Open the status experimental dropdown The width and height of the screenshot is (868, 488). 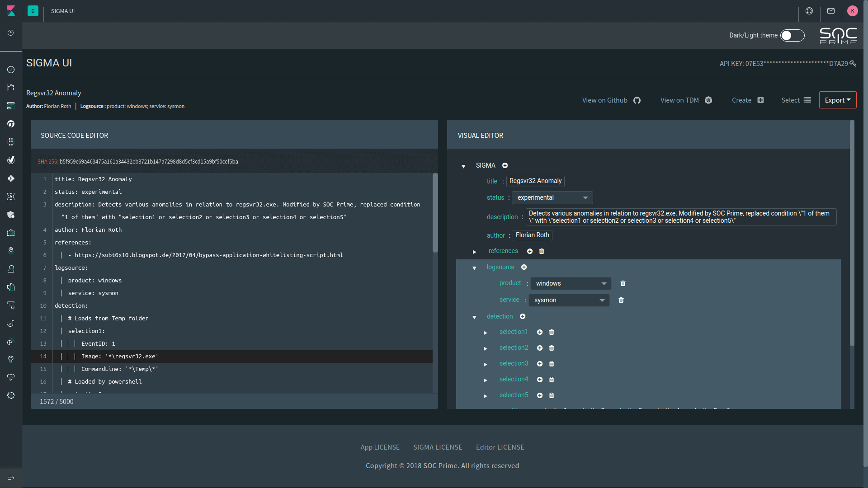click(552, 197)
